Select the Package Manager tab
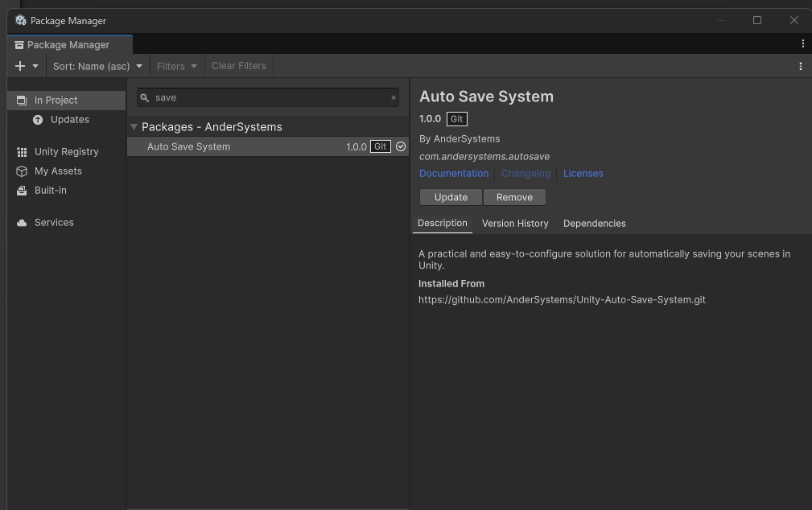This screenshot has width=812, height=510. [x=69, y=45]
